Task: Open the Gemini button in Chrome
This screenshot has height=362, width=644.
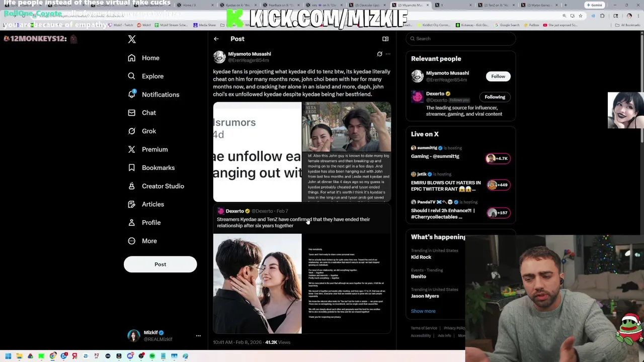Action: point(594,5)
